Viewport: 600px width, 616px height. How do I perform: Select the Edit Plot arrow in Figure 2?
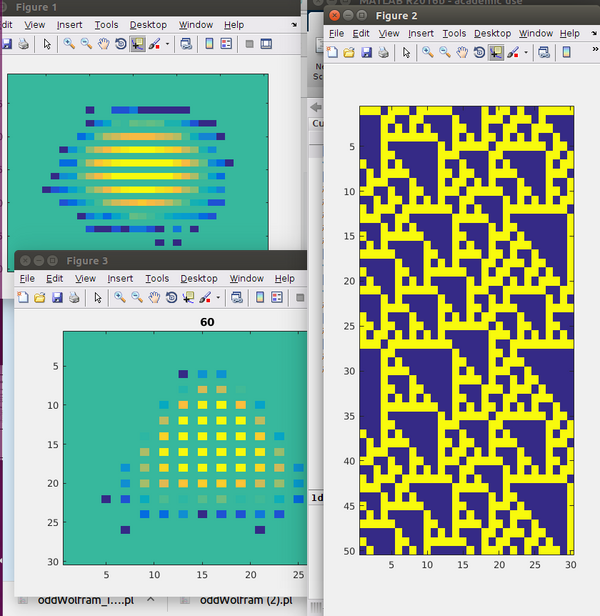[406, 52]
